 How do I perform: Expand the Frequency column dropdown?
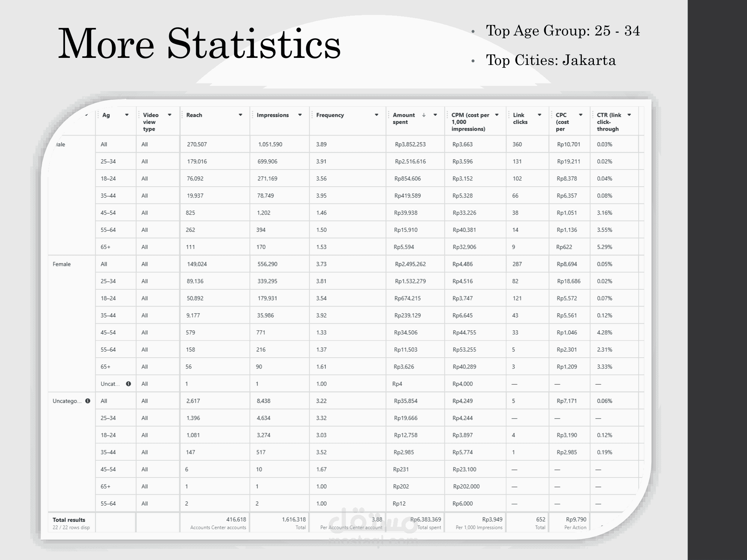coord(376,115)
